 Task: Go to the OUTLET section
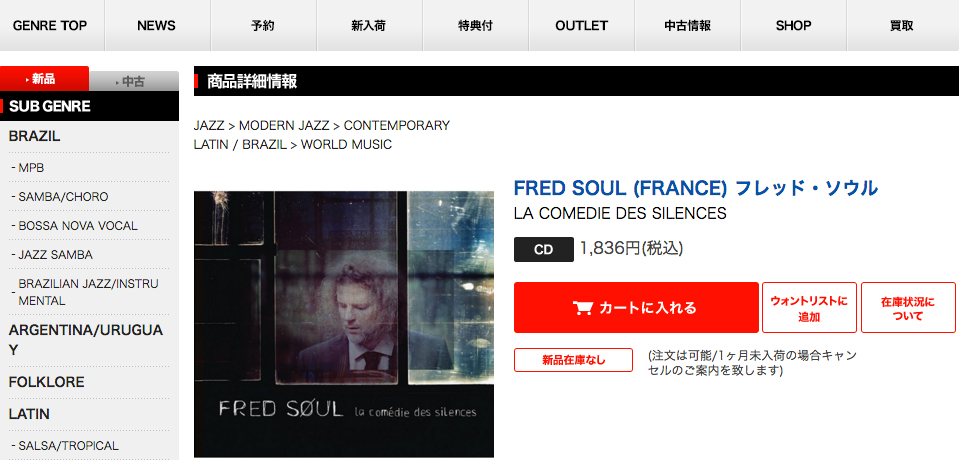point(581,26)
